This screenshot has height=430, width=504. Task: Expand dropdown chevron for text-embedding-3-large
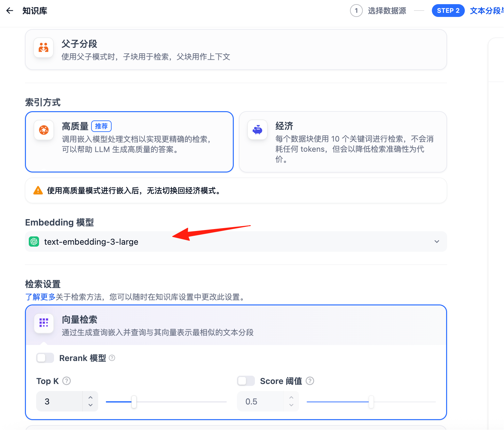coord(437,242)
